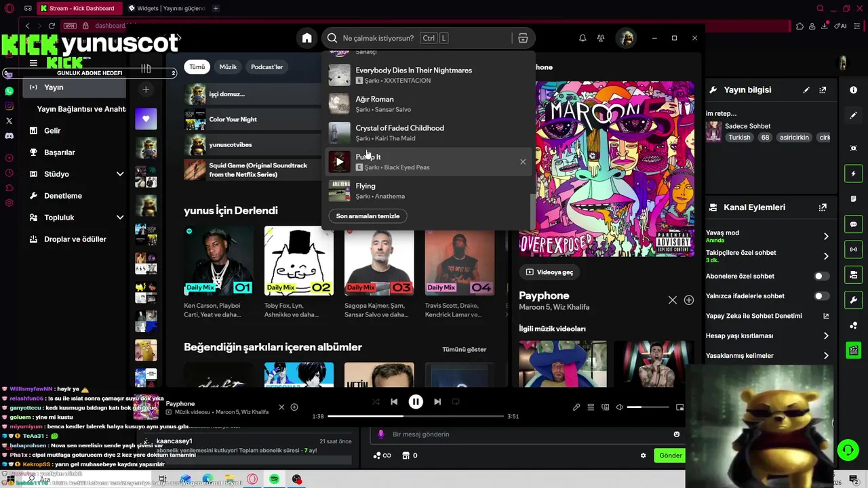Open Squid Game soundtrack item
868x488 pixels.
251,169
